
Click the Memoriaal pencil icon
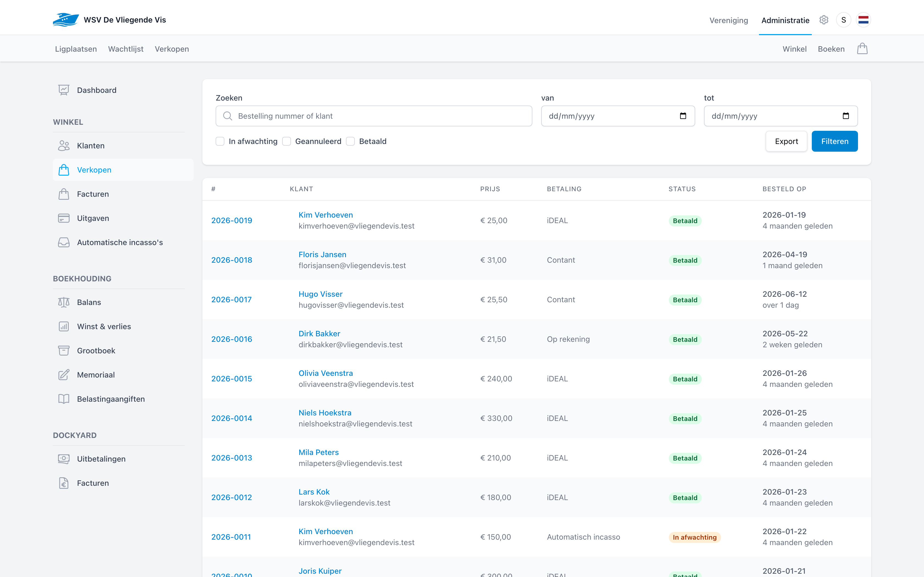pos(64,375)
